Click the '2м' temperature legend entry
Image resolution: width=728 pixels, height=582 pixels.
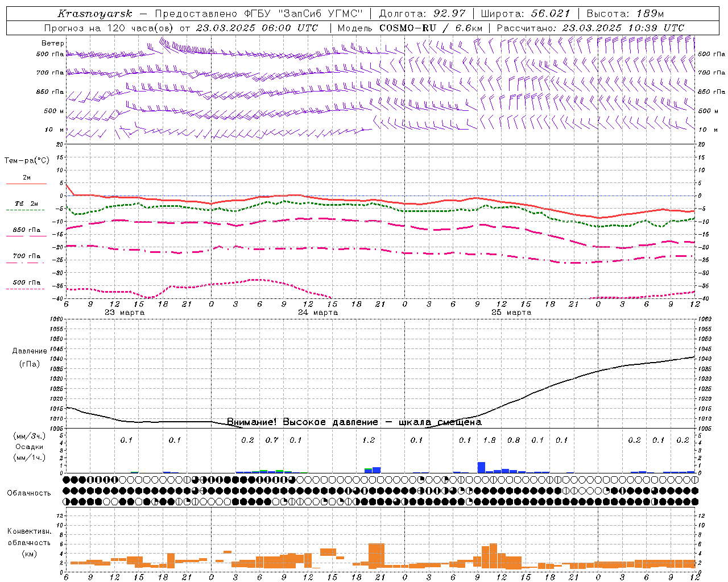(x=27, y=177)
